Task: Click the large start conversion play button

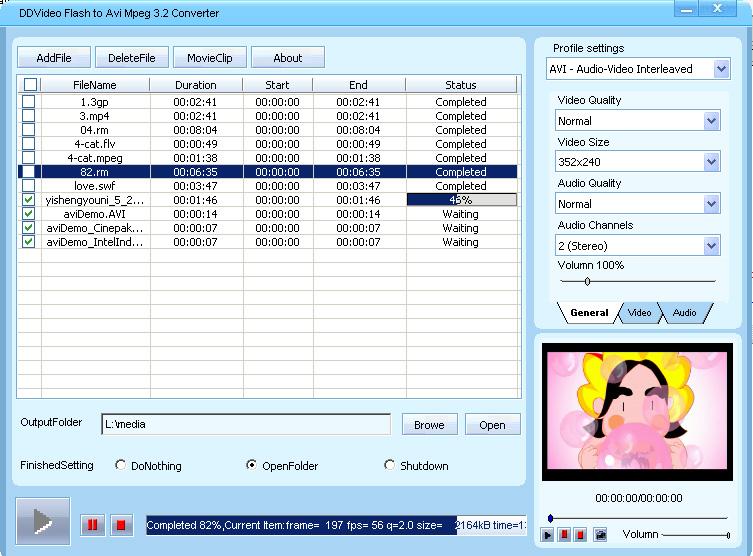Action: pyautogui.click(x=43, y=522)
